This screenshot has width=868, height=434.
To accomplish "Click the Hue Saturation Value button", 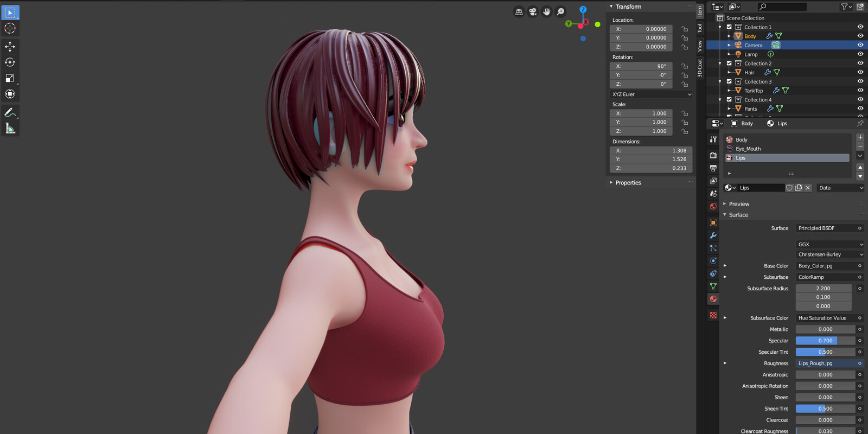I will 826,318.
